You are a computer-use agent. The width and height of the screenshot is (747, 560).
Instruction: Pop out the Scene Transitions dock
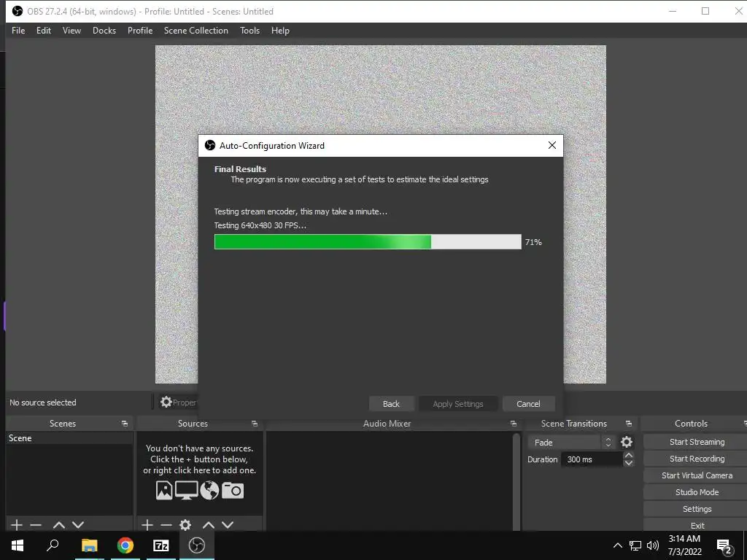(x=628, y=424)
